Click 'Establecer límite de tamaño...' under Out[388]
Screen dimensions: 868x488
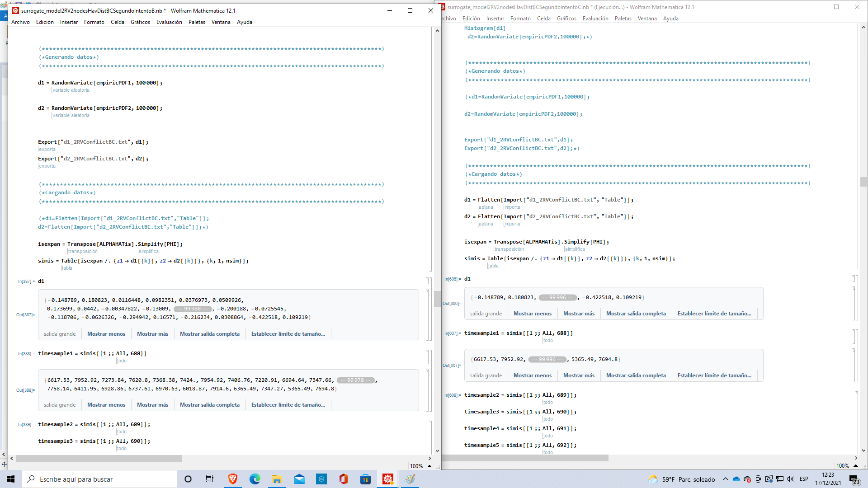tap(288, 405)
